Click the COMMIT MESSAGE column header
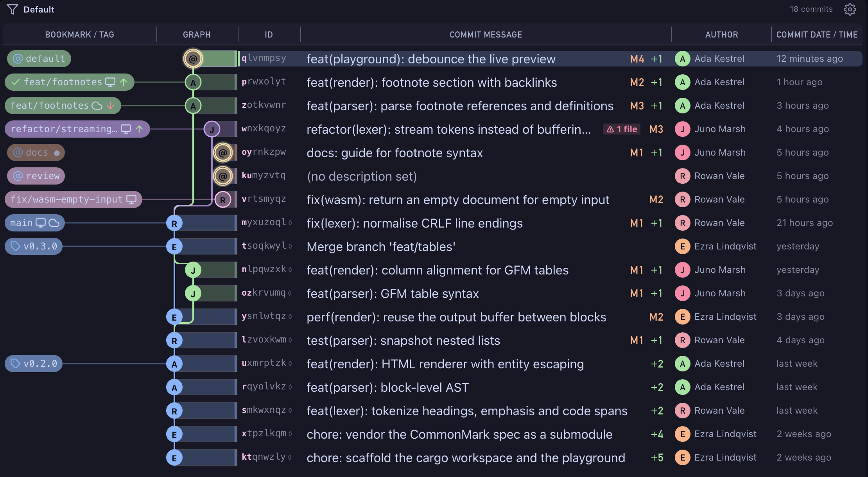Viewport: 868px width, 477px height. pyautogui.click(x=486, y=35)
